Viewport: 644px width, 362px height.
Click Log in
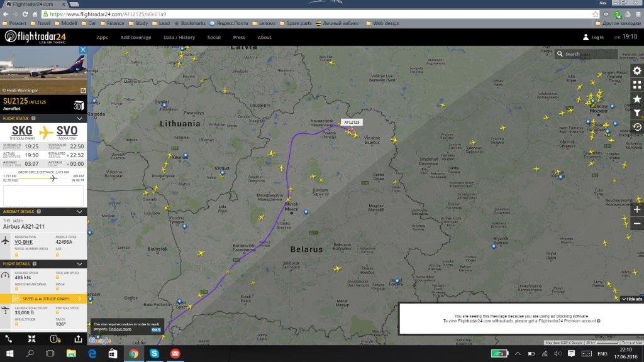coord(593,37)
